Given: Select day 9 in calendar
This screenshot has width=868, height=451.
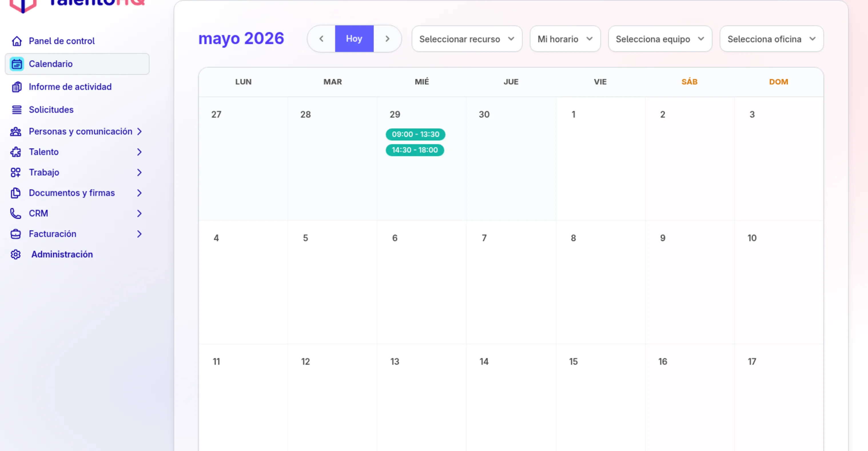Looking at the screenshot, I should pos(663,238).
